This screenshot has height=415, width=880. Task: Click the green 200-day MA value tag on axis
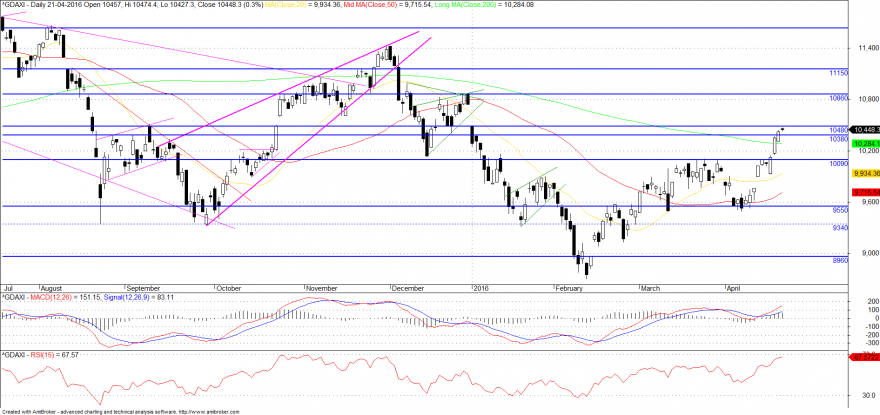[x=865, y=144]
